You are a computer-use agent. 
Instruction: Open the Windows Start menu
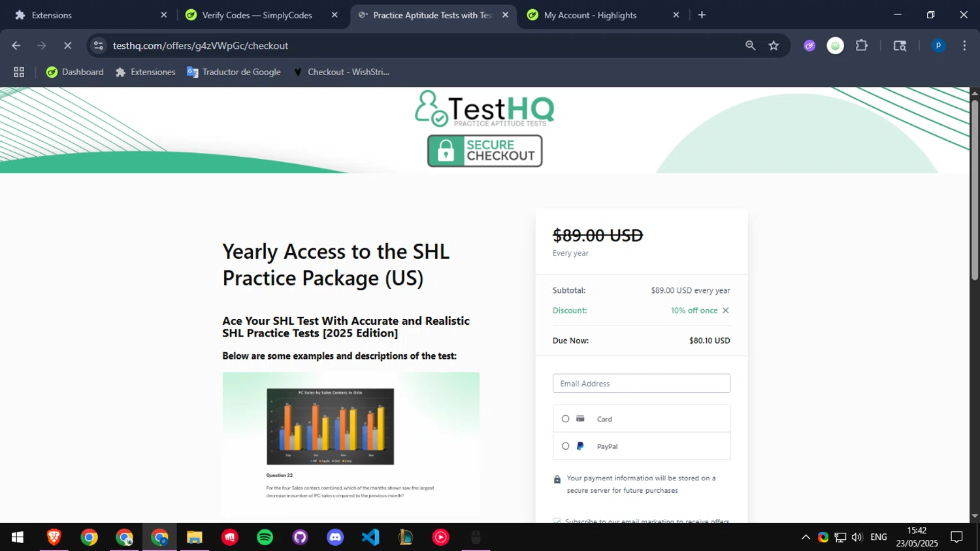18,537
